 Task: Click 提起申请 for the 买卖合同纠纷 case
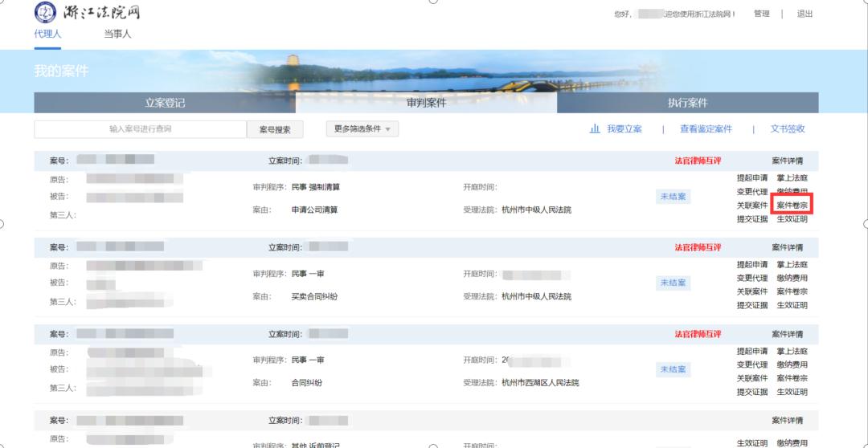pos(751,264)
